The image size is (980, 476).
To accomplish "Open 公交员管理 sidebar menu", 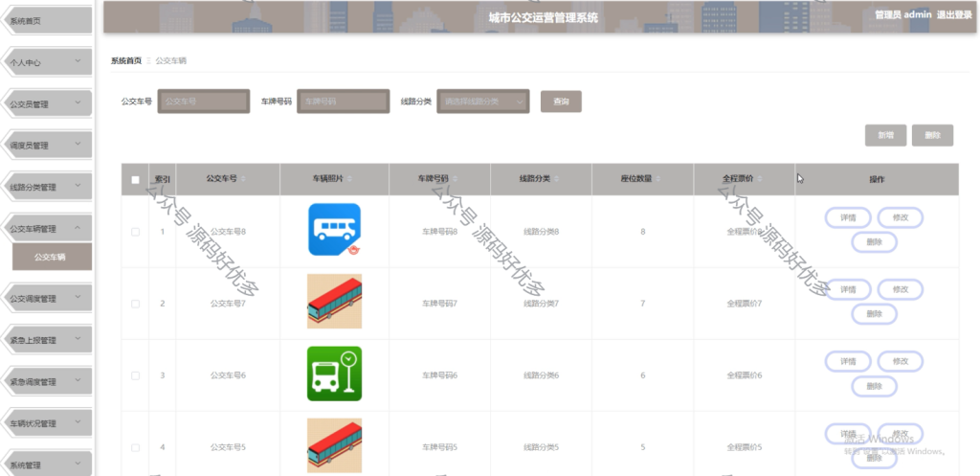I will [48, 103].
